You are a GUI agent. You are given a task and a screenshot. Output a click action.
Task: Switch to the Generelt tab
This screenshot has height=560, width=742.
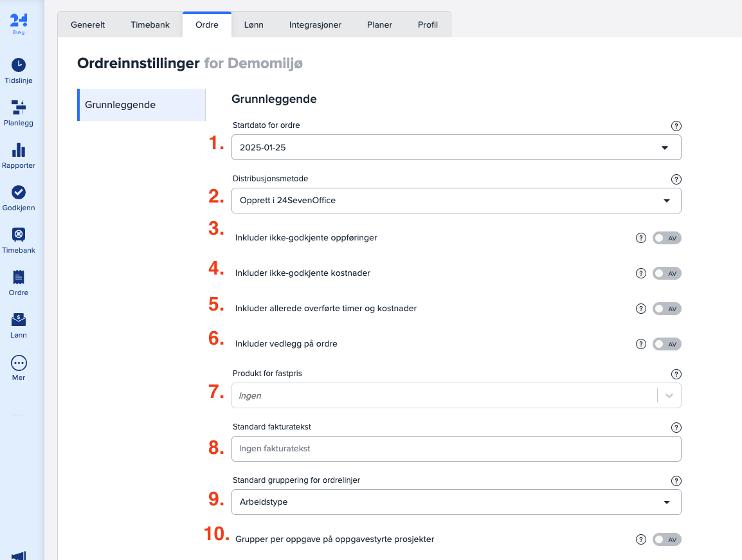point(87,25)
